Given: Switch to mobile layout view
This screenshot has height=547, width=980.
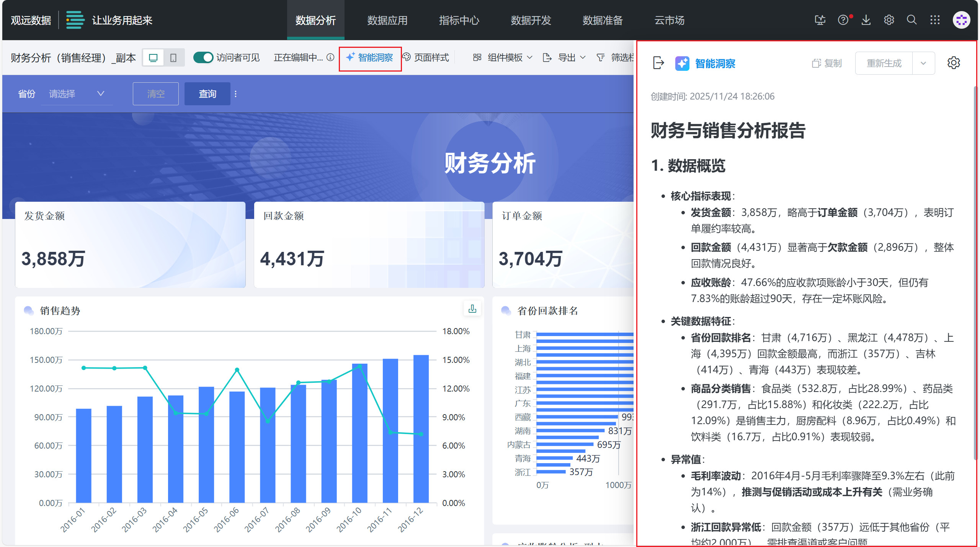Looking at the screenshot, I should pyautogui.click(x=173, y=58).
